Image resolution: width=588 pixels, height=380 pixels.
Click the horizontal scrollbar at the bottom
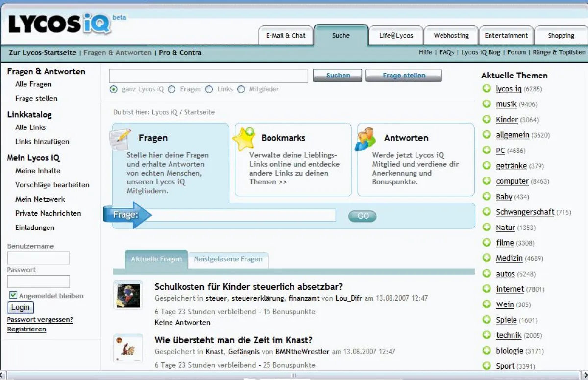294,376
